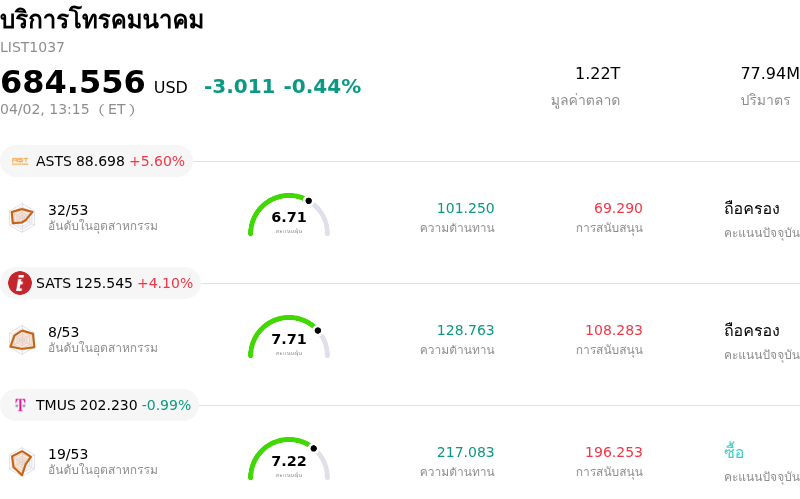The width and height of the screenshot is (800, 499).
Task: Click the TMUS ซื้อ rating label
Action: (x=734, y=452)
